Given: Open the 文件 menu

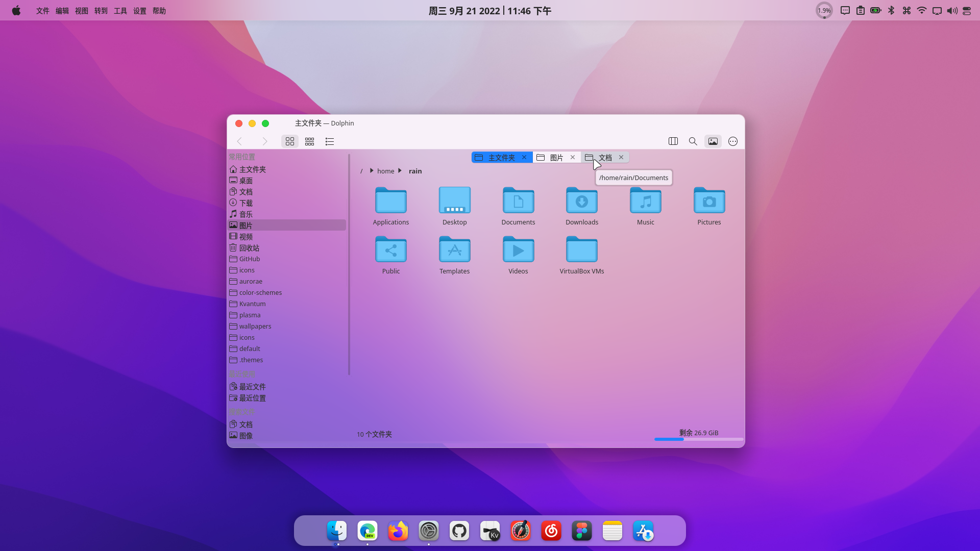Looking at the screenshot, I should (x=43, y=11).
